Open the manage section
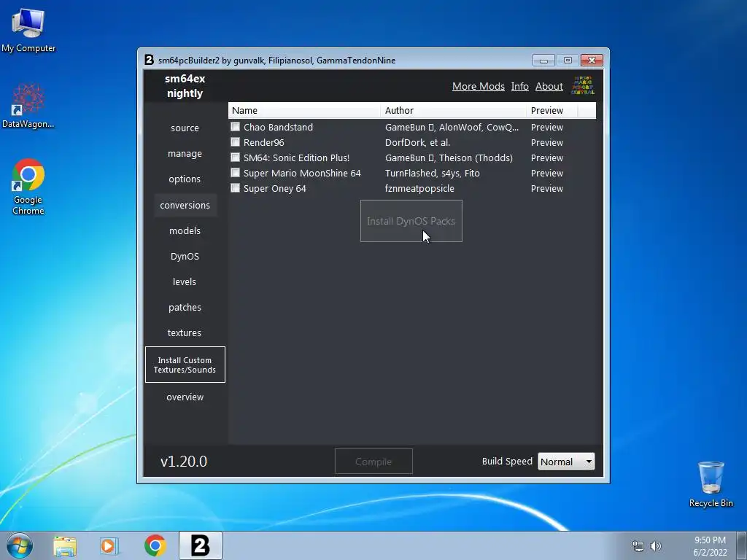The height and width of the screenshot is (560, 747). tap(185, 153)
